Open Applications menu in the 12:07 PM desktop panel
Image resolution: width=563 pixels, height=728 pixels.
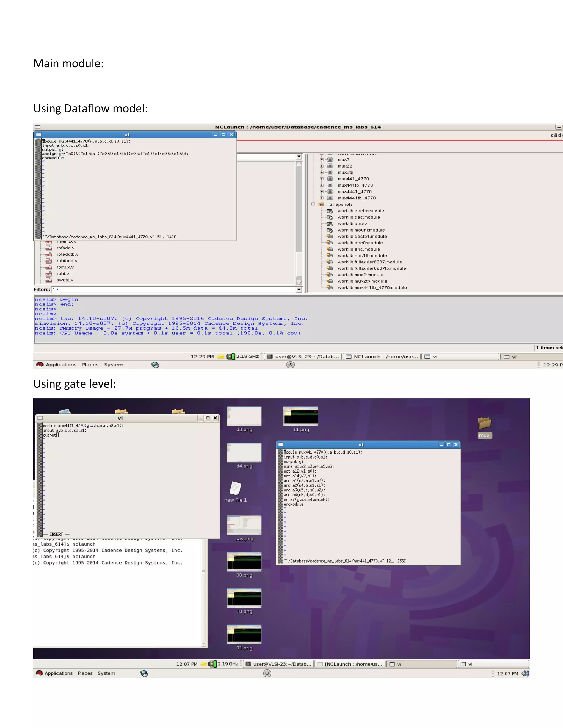58,673
